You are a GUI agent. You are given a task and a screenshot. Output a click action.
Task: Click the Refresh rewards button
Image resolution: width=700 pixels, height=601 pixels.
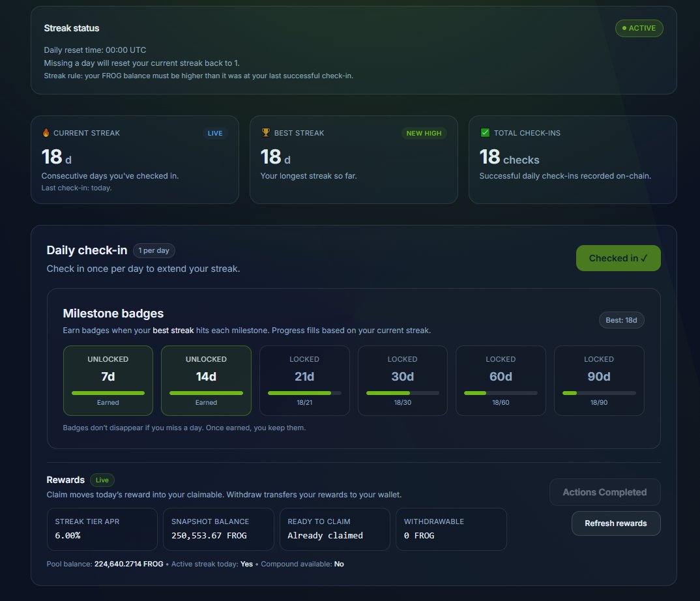[x=616, y=523]
